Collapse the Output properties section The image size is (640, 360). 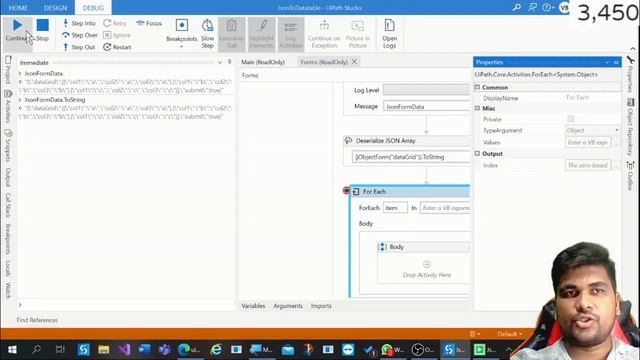point(477,153)
